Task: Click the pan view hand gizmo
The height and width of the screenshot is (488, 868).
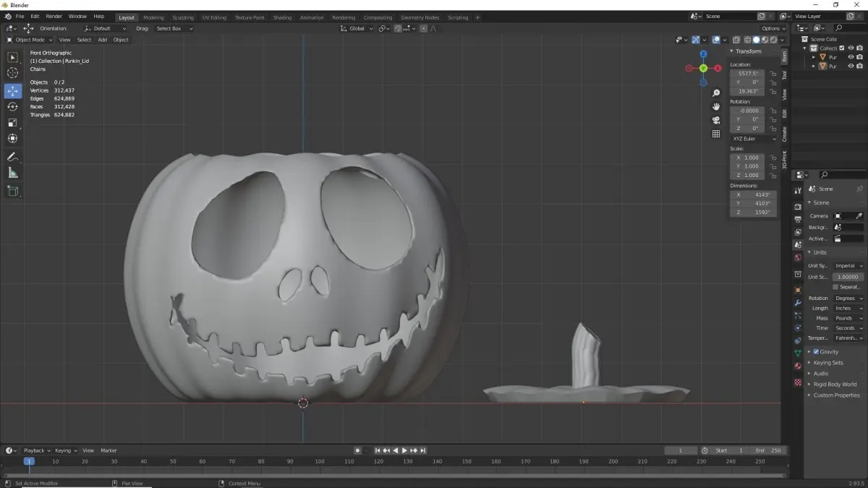Action: 716,106
